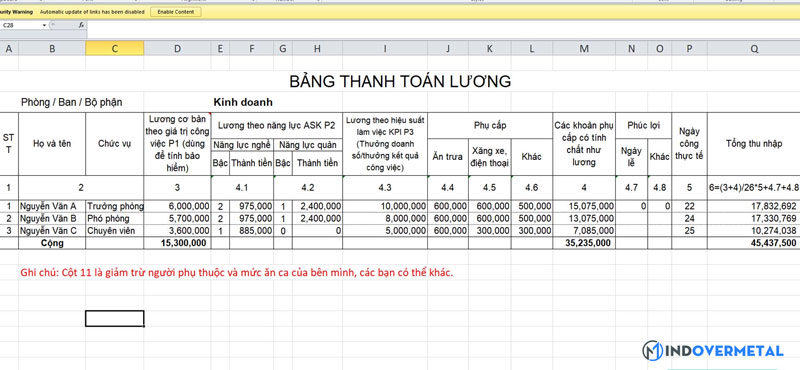Select column M header

[584, 48]
